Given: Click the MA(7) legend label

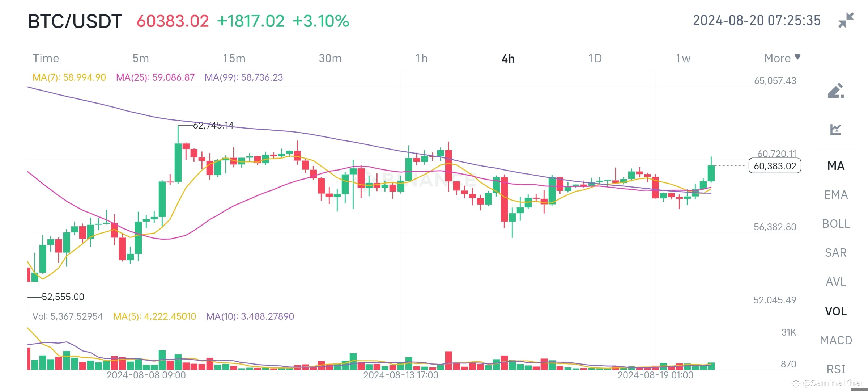Looking at the screenshot, I should pos(69,77).
